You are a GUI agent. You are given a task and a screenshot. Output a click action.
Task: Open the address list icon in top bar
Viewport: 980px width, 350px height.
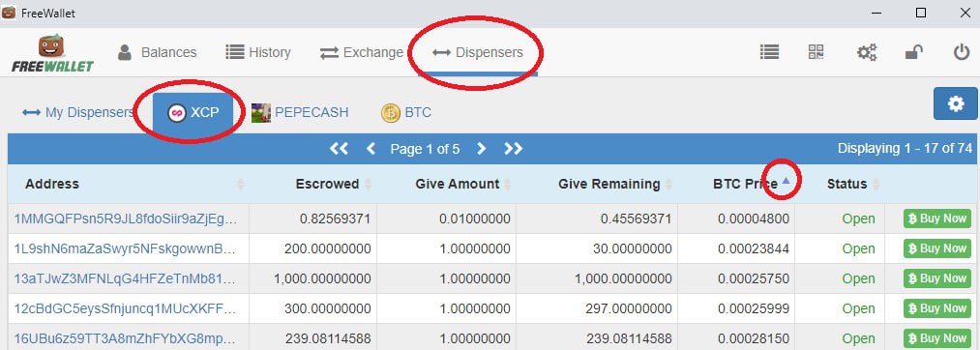coord(769,52)
